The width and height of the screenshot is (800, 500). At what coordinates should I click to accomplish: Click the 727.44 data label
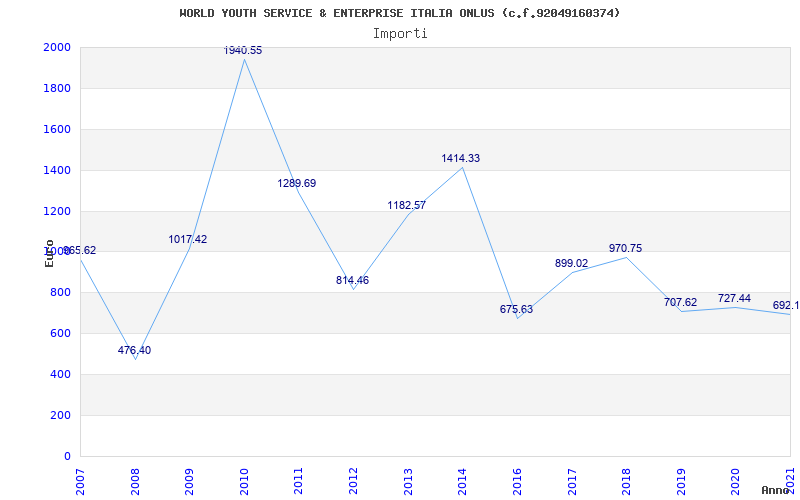(x=734, y=298)
